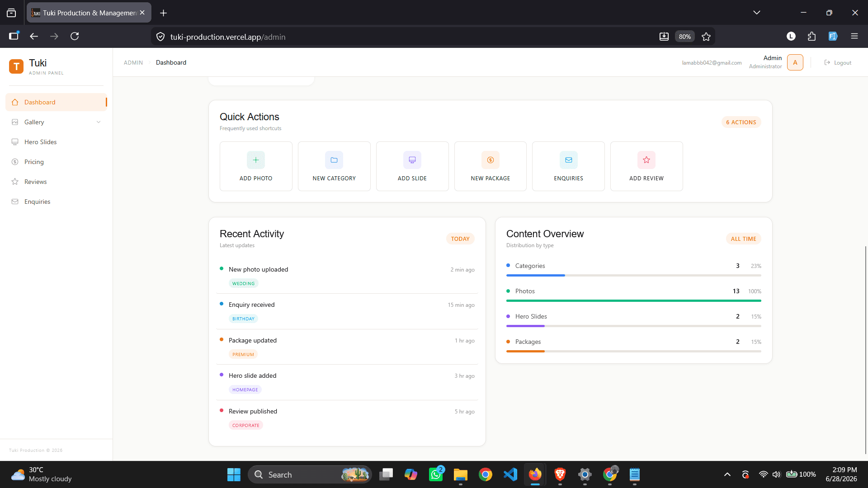Image resolution: width=868 pixels, height=488 pixels.
Task: Click the 80% zoom level indicator
Action: pyautogui.click(x=684, y=37)
